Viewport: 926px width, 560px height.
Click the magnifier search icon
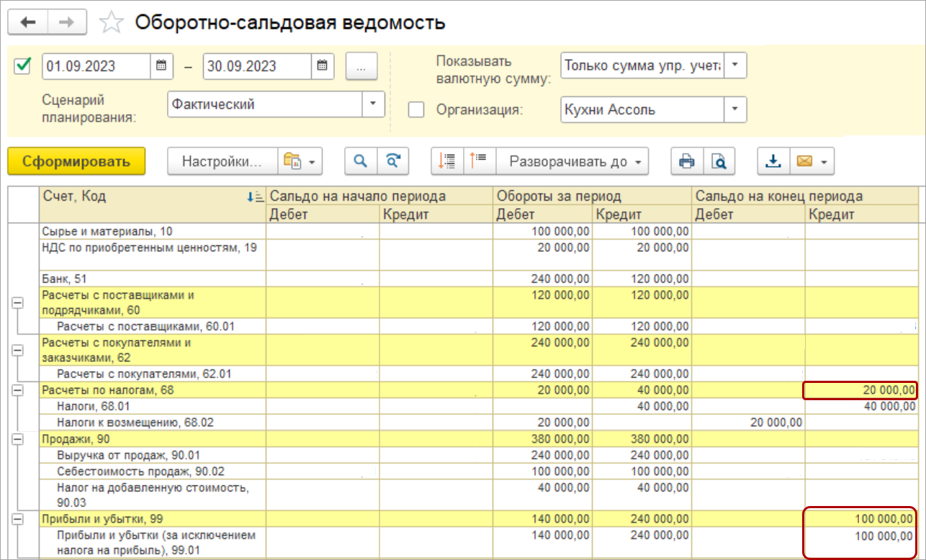(361, 161)
